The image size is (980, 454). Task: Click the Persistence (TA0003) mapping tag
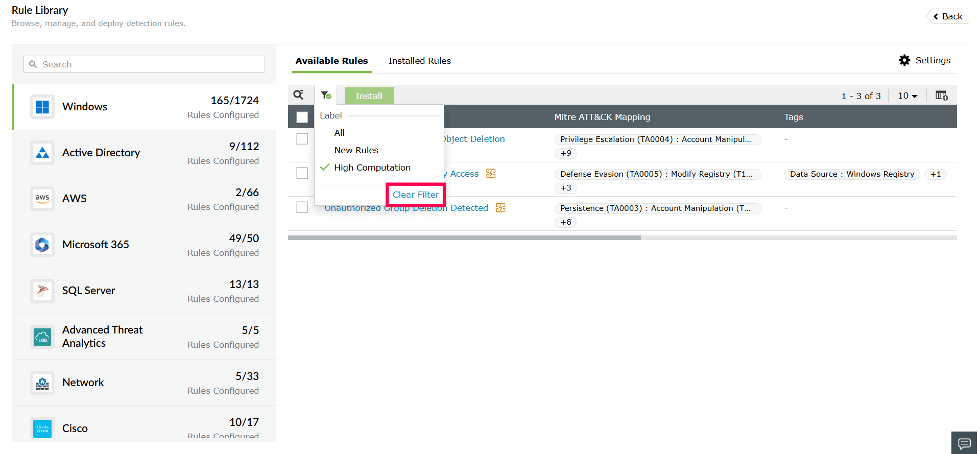pyautogui.click(x=658, y=208)
